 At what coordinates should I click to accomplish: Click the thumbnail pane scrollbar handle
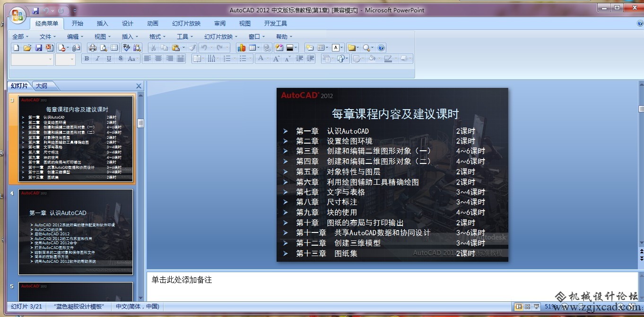140,123
